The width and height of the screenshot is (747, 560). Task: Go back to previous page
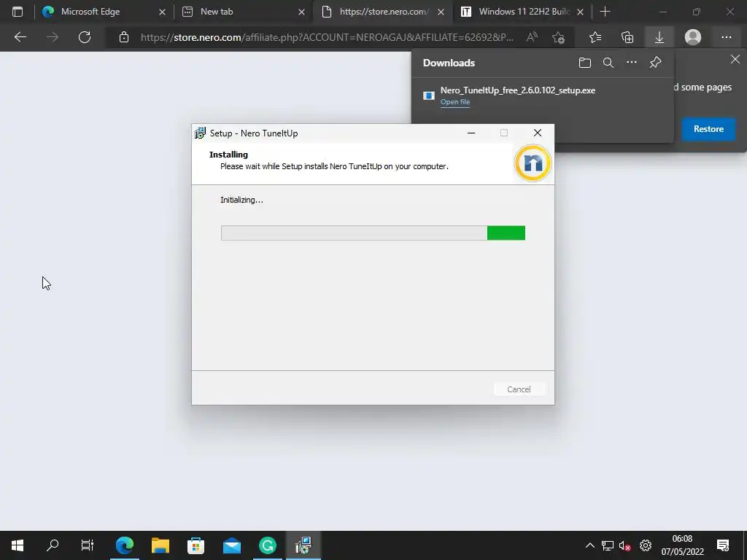(20, 37)
